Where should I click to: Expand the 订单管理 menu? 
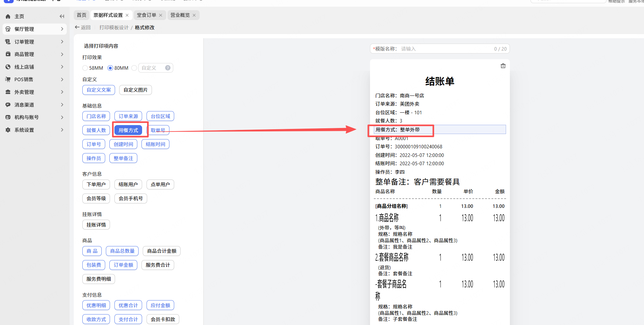pyautogui.click(x=62, y=42)
